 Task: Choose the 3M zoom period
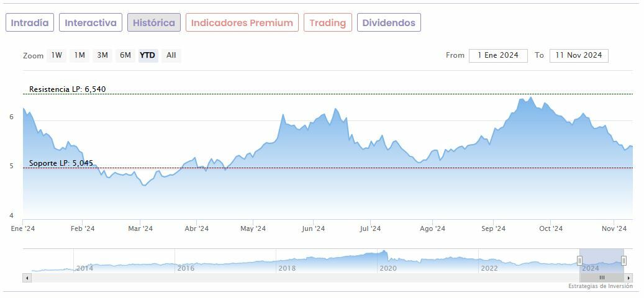(x=102, y=55)
